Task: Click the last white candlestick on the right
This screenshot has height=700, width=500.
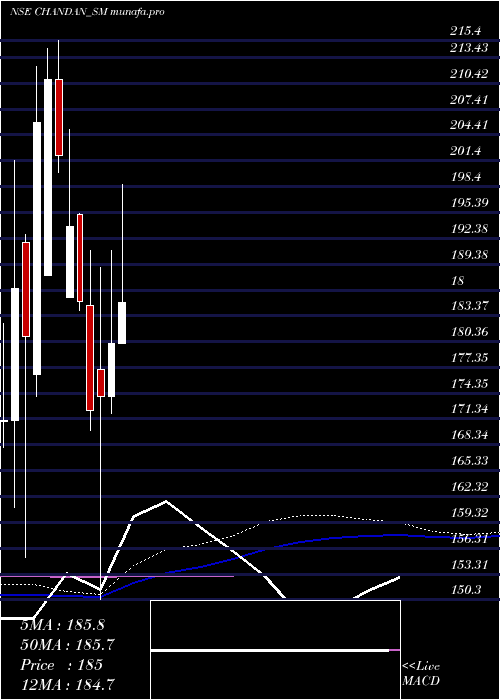Action: click(x=122, y=323)
